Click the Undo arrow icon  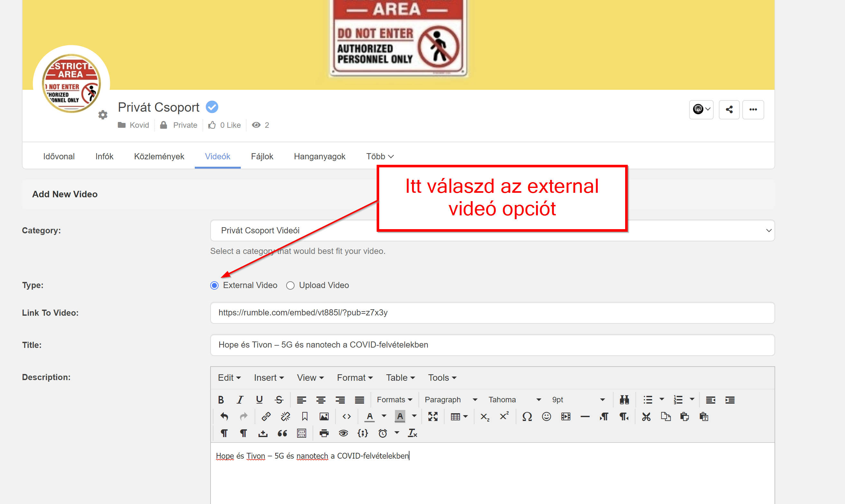[x=224, y=416]
